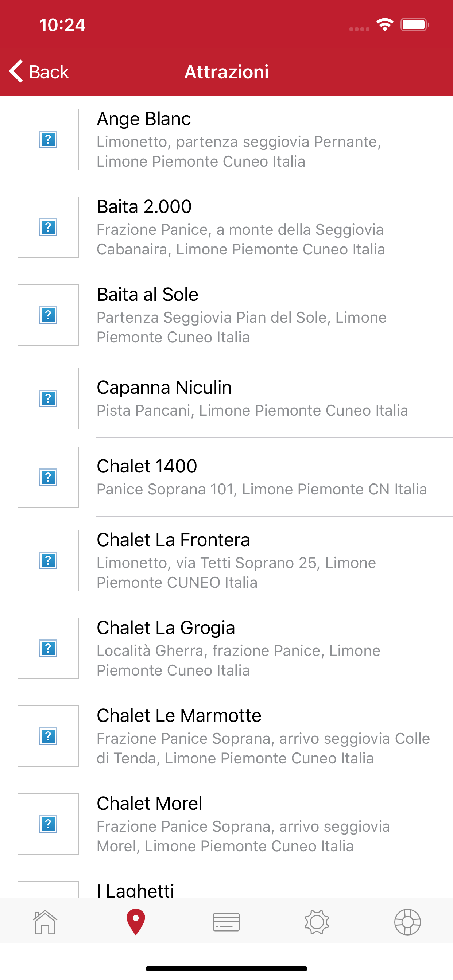
Task: Tap Baita 2.000 placeholder thumbnail
Action: (x=48, y=227)
